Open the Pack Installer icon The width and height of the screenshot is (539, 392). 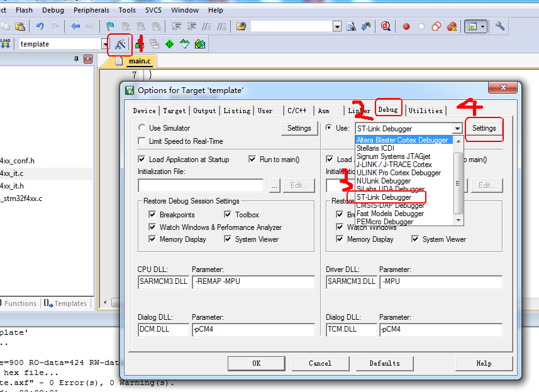200,44
